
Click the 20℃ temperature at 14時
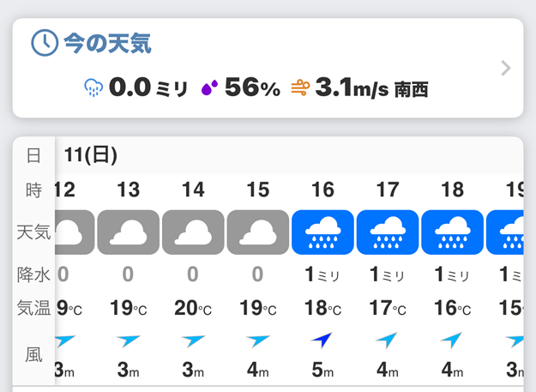point(193,308)
